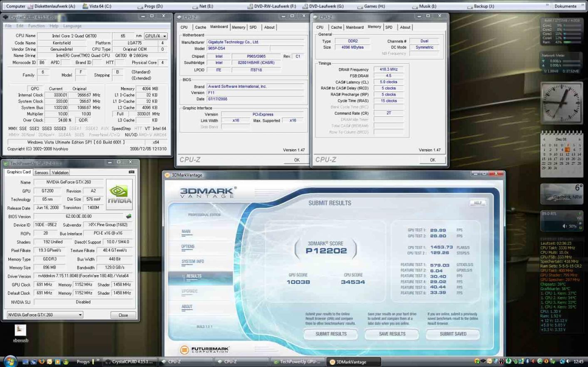Open the CPU1/4 dropdown in CrystalCPUID
Screen dimensions: 588x367
tap(156, 36)
